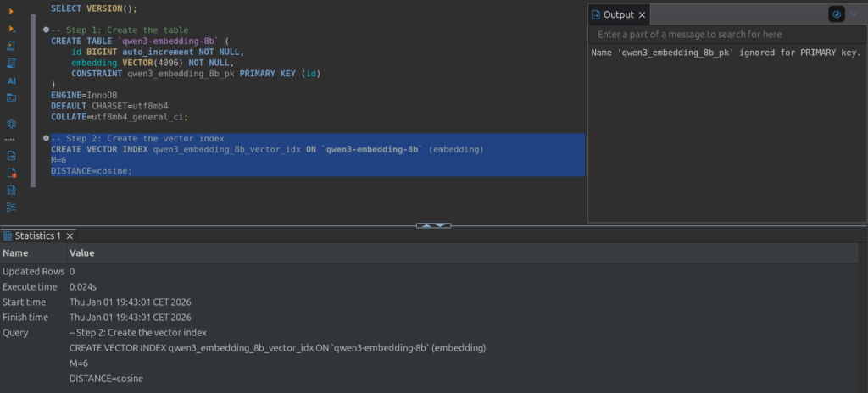Close the Output tab
This screenshot has width=868, height=393.
click(x=642, y=15)
